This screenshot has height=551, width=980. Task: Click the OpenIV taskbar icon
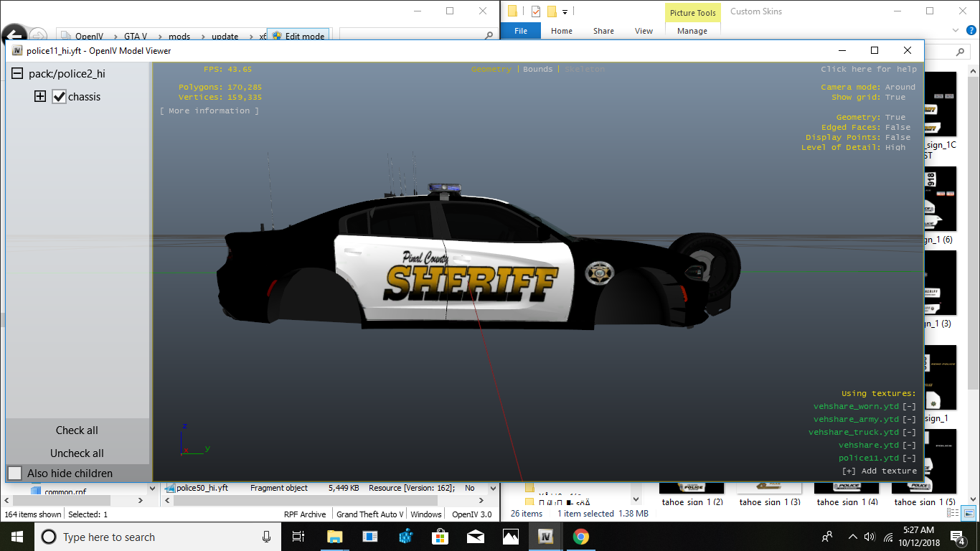click(x=545, y=537)
